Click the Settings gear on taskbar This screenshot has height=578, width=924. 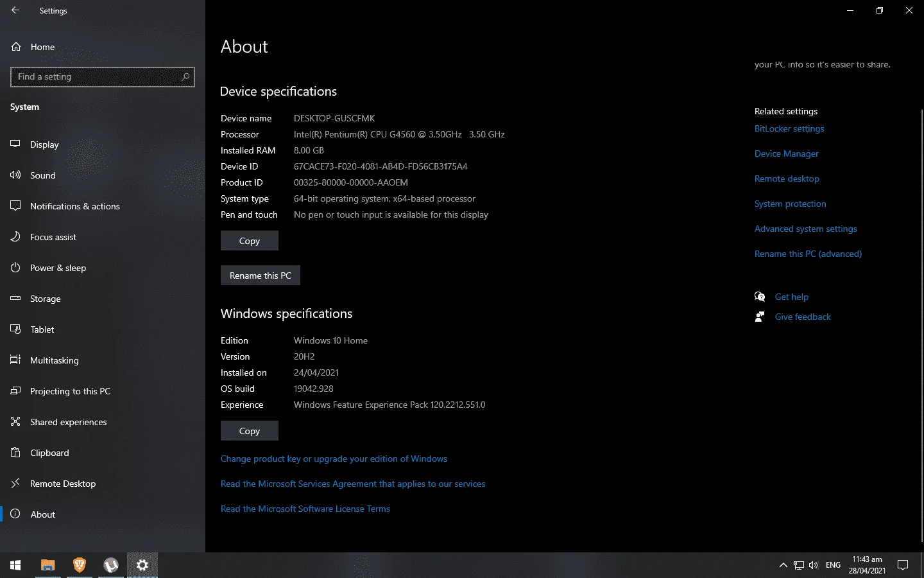[142, 565]
